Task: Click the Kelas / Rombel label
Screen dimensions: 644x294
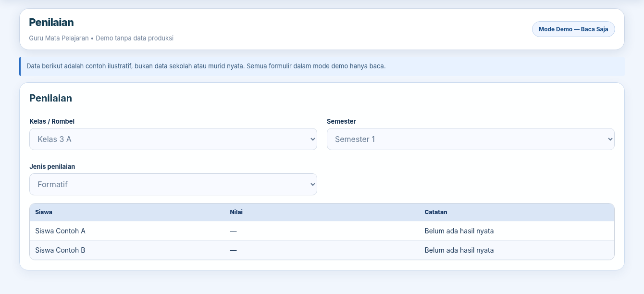Action: pyautogui.click(x=52, y=121)
